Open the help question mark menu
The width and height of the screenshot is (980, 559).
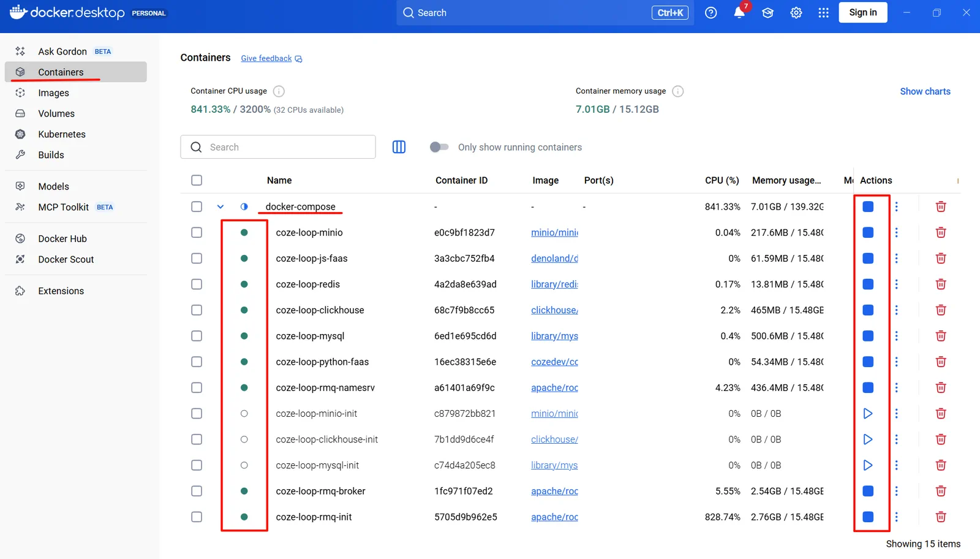point(710,13)
